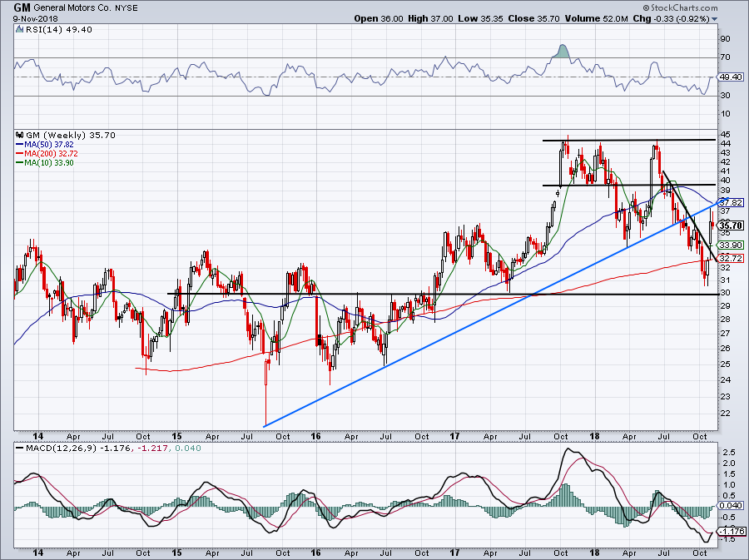749x560 pixels.
Task: Click the 45 price level on the price axis
Action: (x=725, y=134)
